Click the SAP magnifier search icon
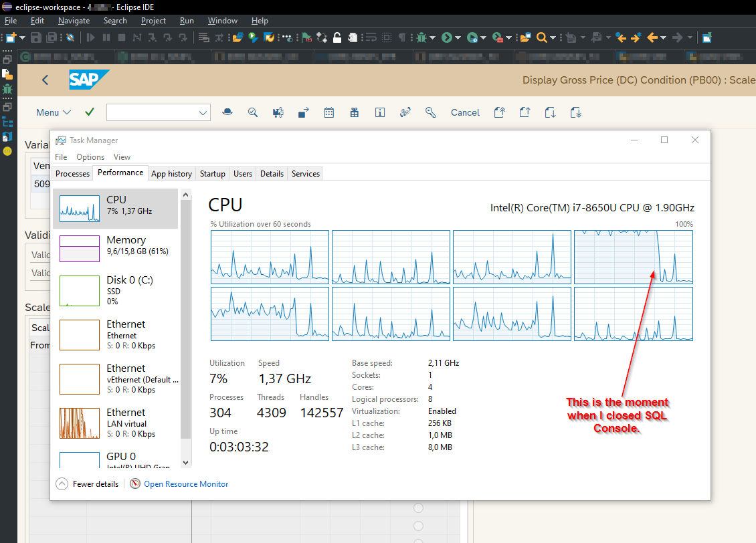The width and height of the screenshot is (756, 543). point(253,112)
